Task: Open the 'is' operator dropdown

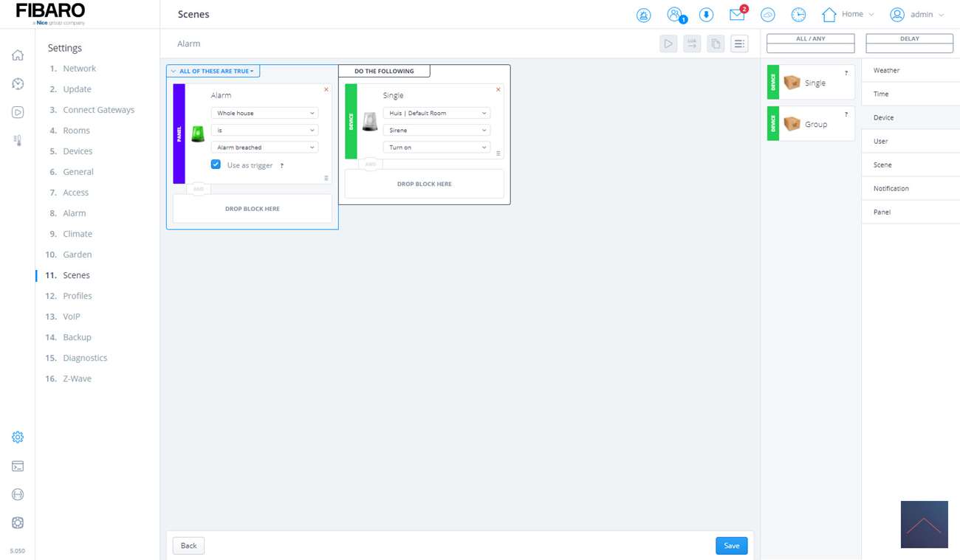Action: click(x=264, y=130)
